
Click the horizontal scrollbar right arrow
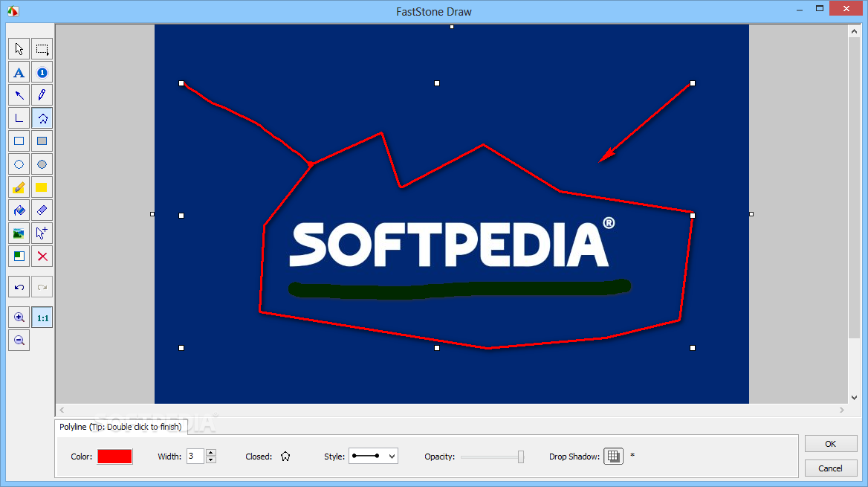841,410
